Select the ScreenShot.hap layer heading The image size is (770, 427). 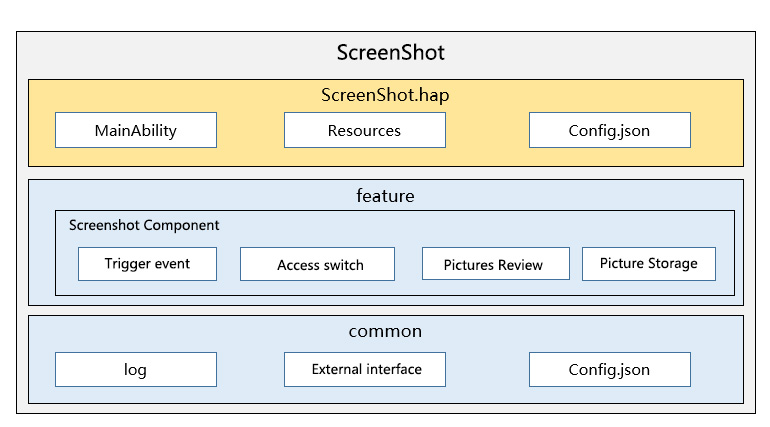[x=385, y=95]
